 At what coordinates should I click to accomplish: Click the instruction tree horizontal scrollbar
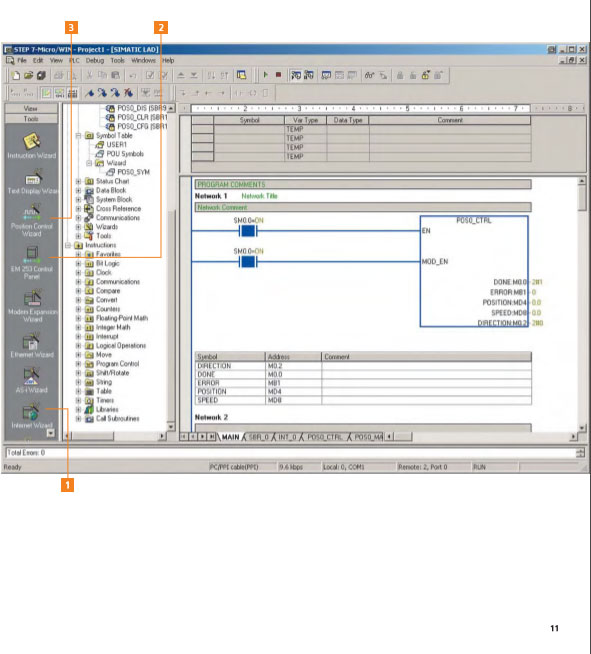114,436
